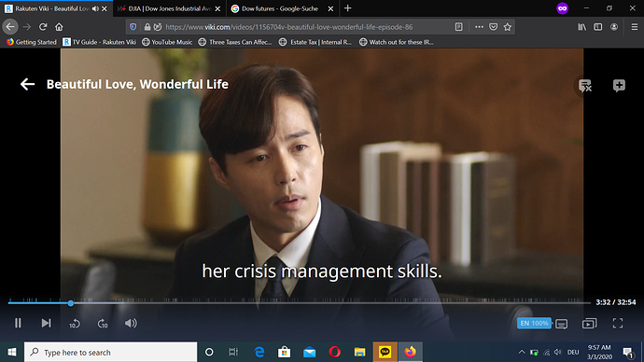
Task: Click the video progress bar handle
Action: point(71,303)
